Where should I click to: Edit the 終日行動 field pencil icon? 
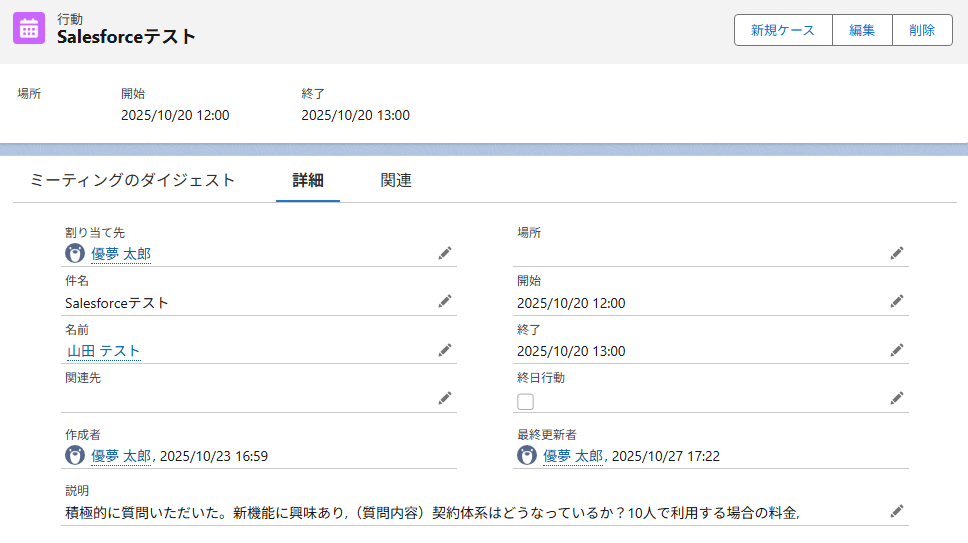click(896, 399)
